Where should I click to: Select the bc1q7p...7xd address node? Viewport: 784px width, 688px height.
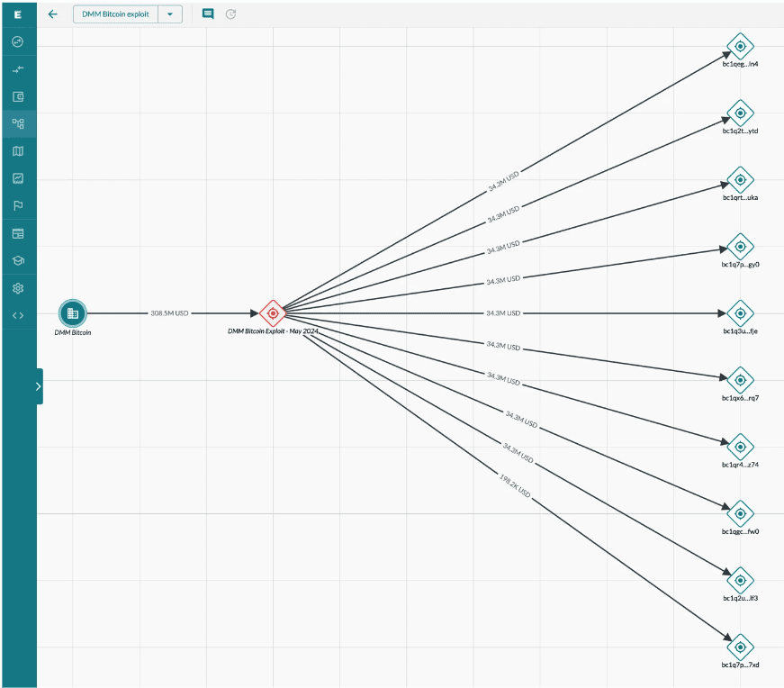[740, 647]
